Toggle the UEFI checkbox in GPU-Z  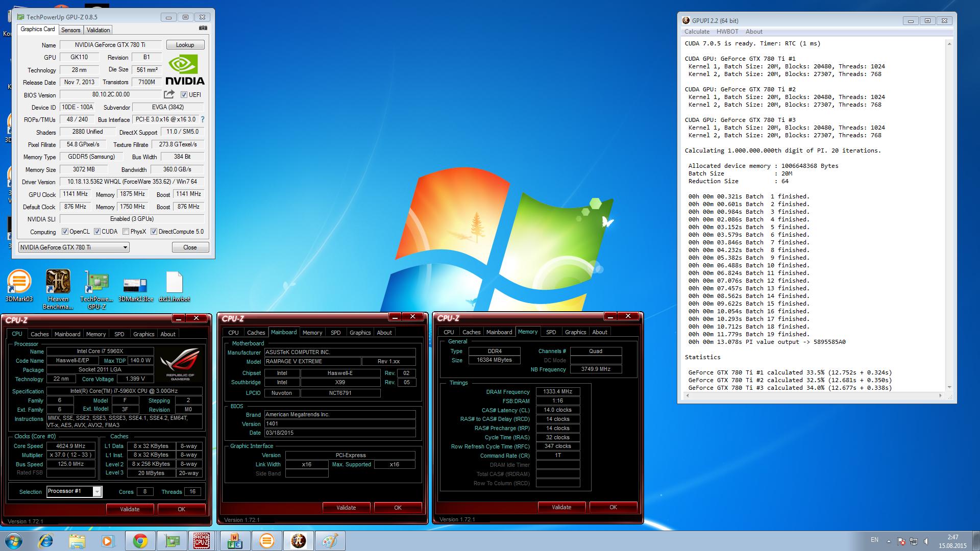click(x=184, y=94)
